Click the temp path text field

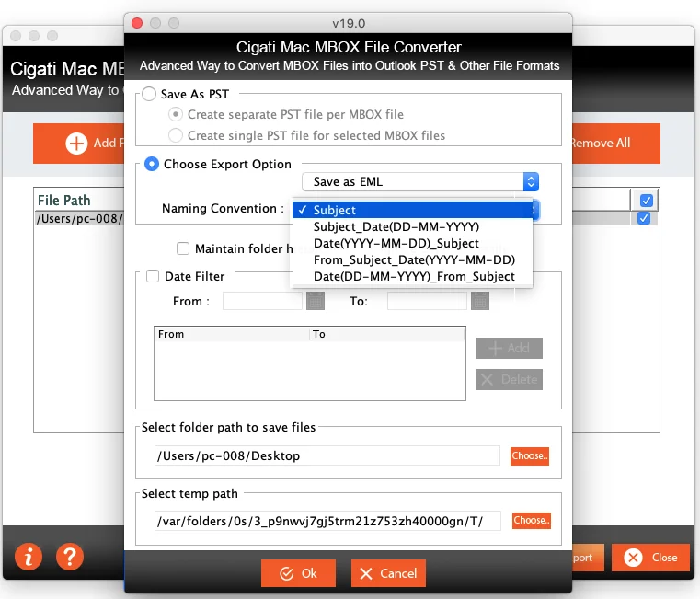click(327, 521)
